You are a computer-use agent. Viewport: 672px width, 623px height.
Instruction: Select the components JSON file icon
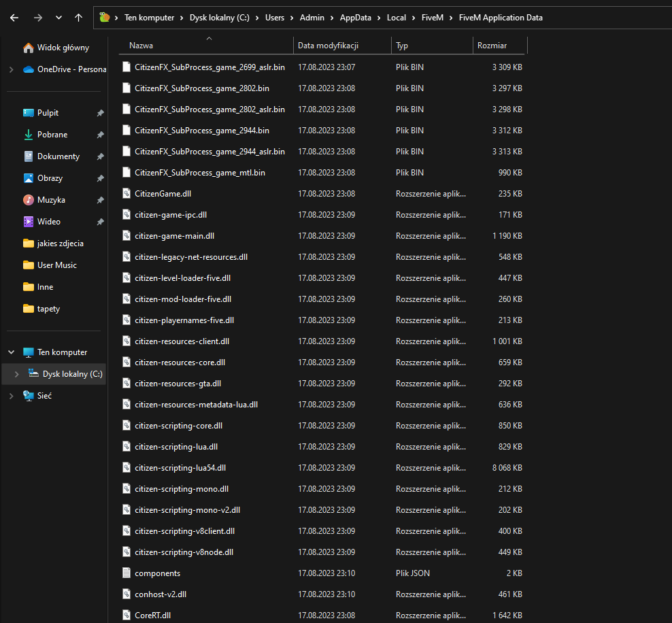click(x=126, y=573)
